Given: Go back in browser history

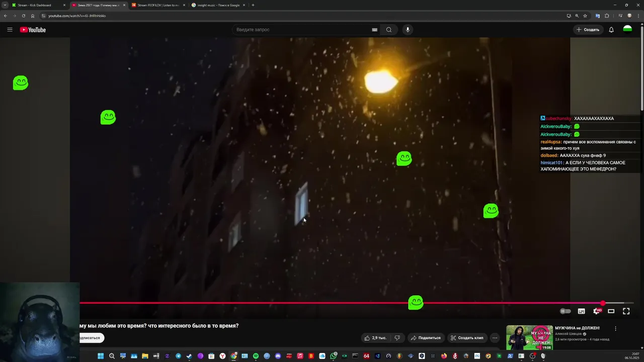Looking at the screenshot, I should [x=6, y=16].
